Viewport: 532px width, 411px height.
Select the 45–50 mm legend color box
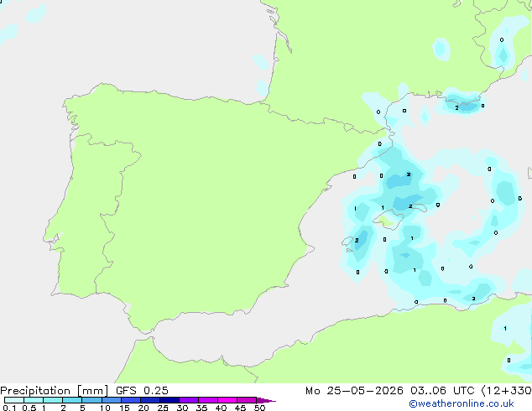tap(247, 400)
